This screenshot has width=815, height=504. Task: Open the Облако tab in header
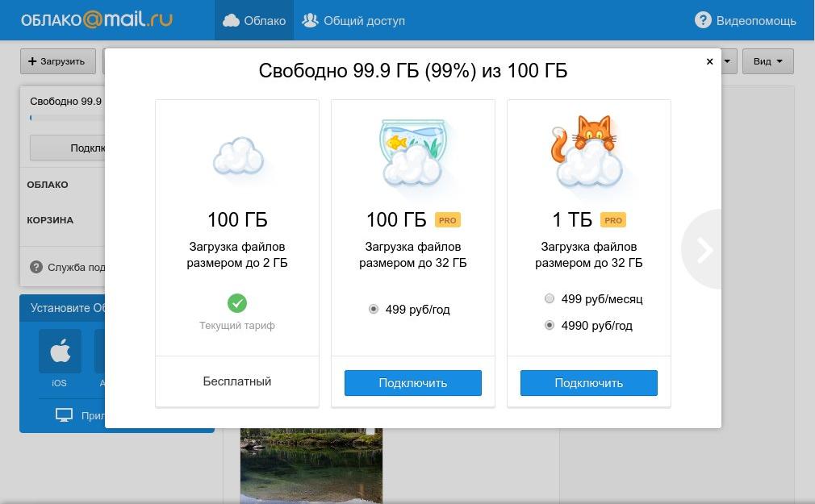click(254, 20)
